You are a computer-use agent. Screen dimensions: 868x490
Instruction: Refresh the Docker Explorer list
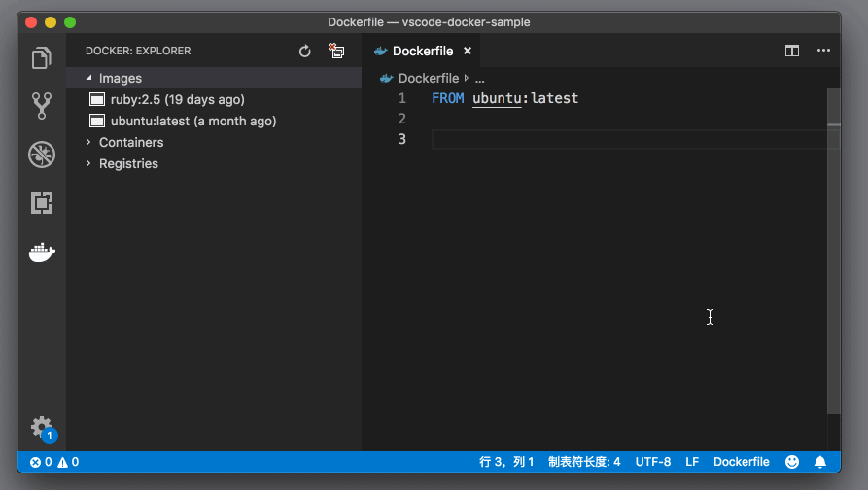(304, 51)
